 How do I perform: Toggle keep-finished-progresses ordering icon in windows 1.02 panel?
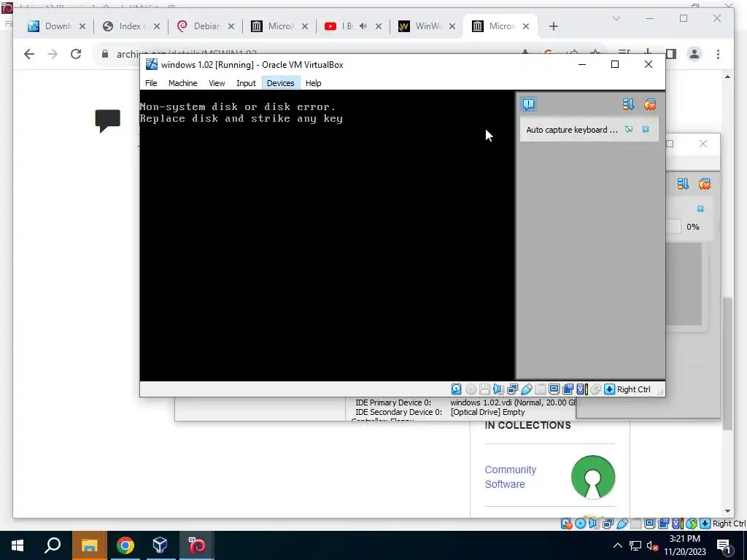coord(628,104)
